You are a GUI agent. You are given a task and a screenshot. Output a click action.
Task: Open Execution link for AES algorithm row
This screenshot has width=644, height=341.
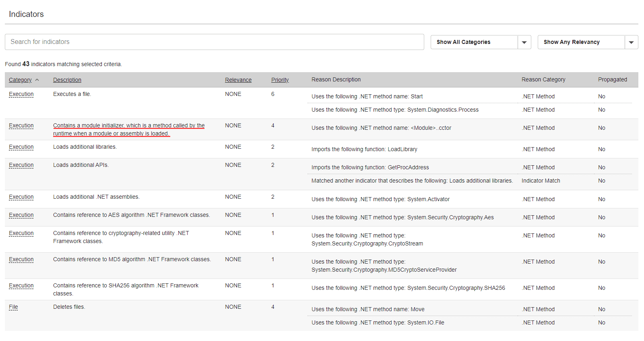21,215
